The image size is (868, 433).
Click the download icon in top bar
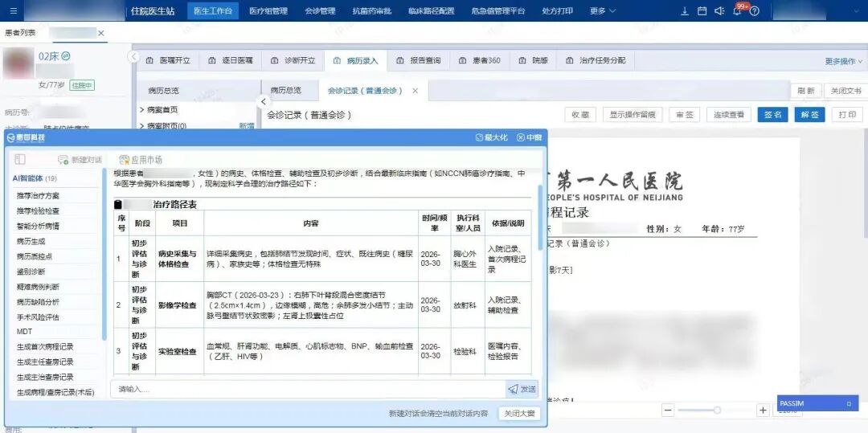click(x=685, y=11)
